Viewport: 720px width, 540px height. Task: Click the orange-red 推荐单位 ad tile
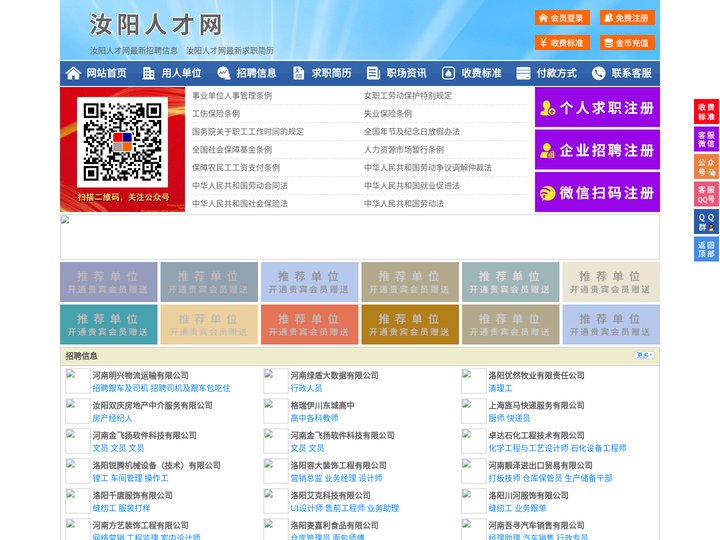click(309, 324)
